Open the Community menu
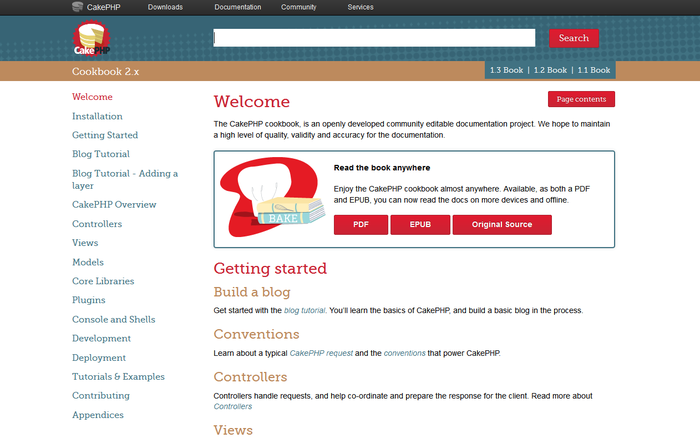This screenshot has width=700, height=438. pos(298,7)
